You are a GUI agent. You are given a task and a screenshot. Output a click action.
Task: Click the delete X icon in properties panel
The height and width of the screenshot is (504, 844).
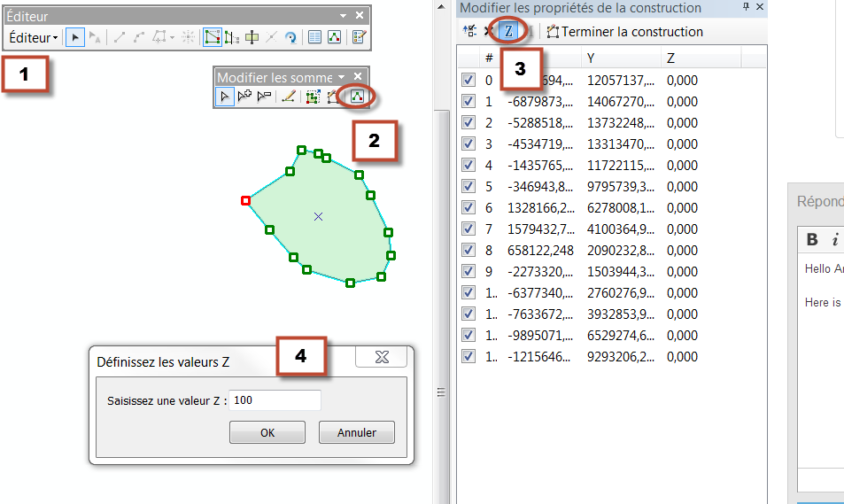[488, 31]
